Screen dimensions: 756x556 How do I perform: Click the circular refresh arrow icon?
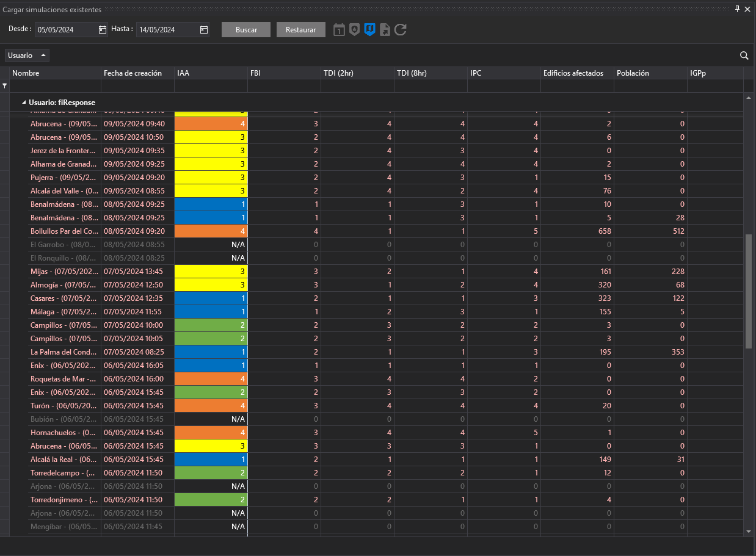(x=401, y=30)
